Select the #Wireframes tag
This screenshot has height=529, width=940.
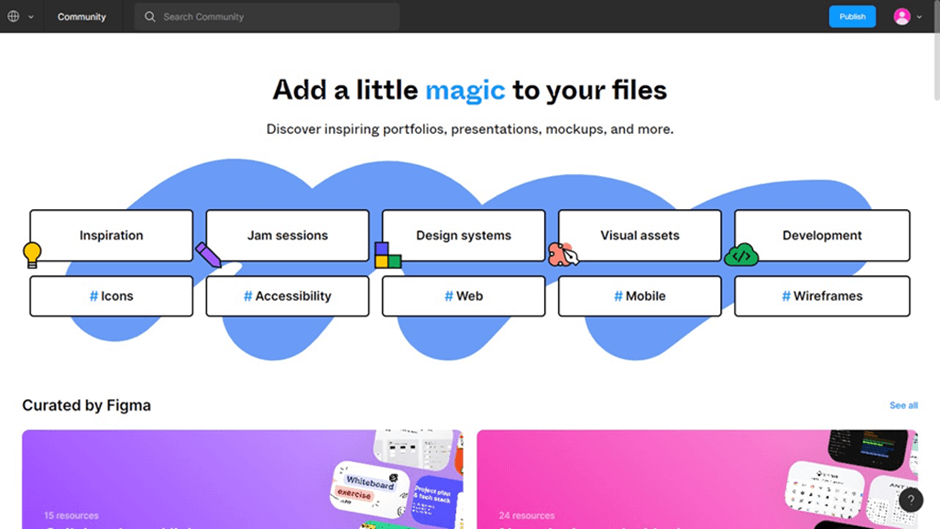pyautogui.click(x=822, y=296)
